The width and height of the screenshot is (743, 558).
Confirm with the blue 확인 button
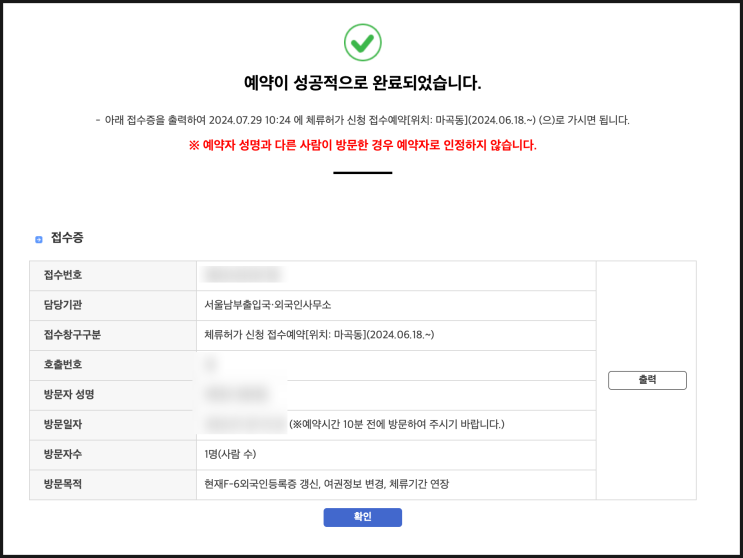click(x=362, y=517)
